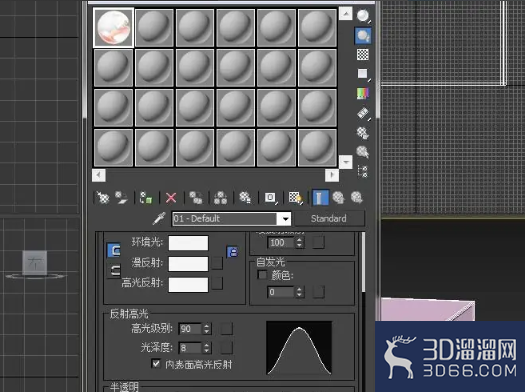
Task: Toggle Show Shaded Material in Viewport
Action: 296,198
